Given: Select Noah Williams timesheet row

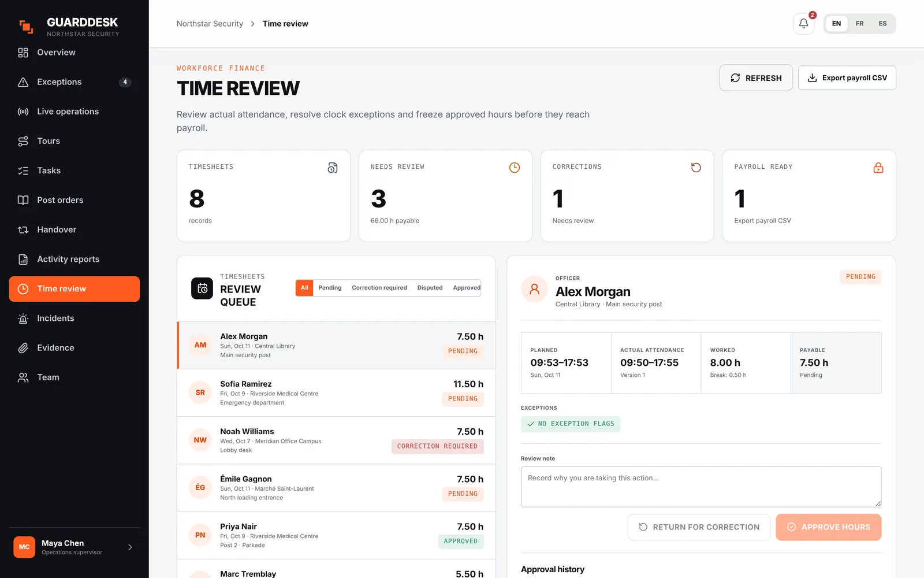Looking at the screenshot, I should click(x=336, y=440).
